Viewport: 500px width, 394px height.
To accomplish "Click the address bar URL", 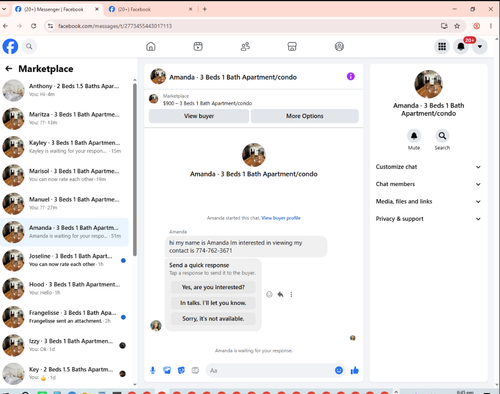I will (115, 26).
